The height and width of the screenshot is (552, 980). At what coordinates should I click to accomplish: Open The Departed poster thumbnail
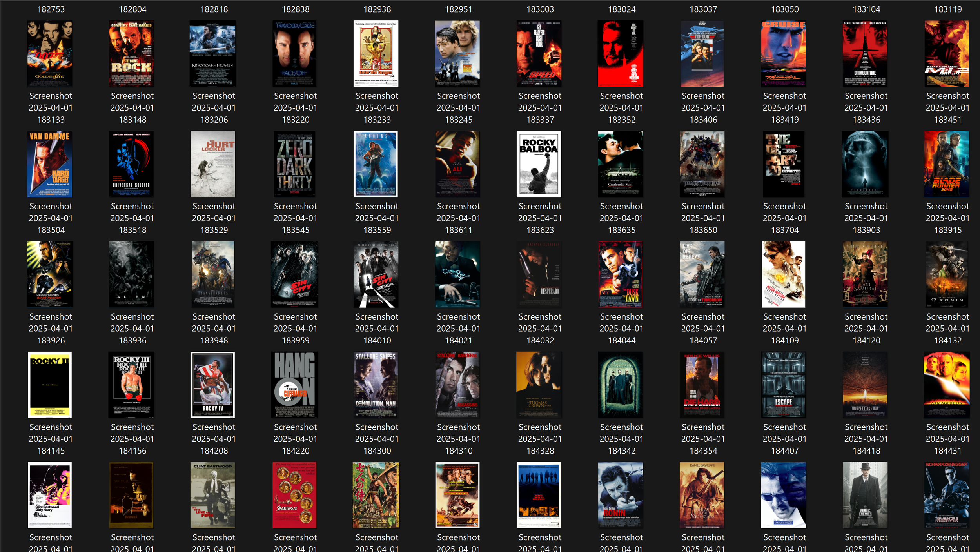point(784,164)
